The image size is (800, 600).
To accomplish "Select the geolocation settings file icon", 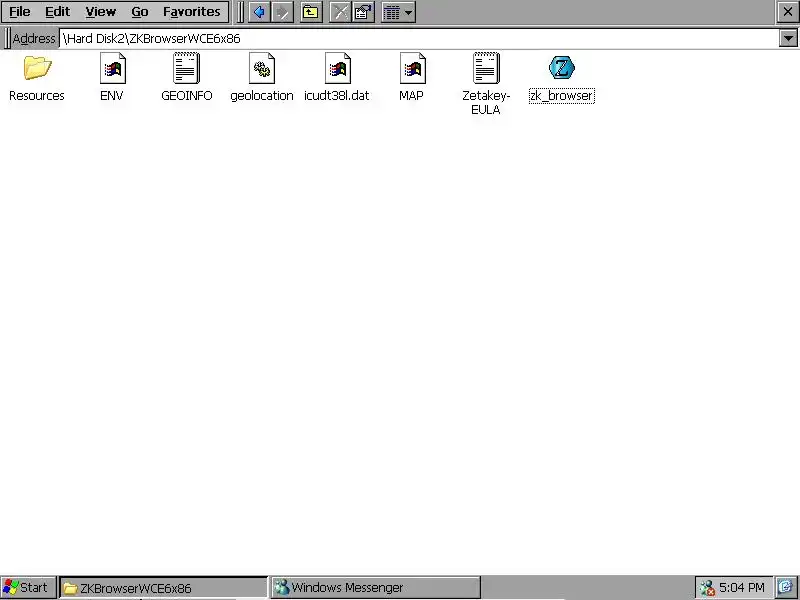I will 262,68.
